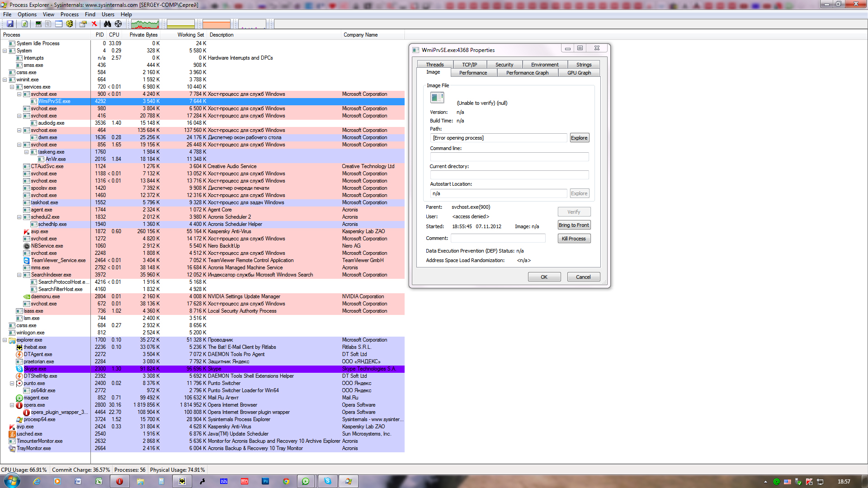Click the Refresh Now toolbar icon
The image size is (868, 488).
pos(24,24)
